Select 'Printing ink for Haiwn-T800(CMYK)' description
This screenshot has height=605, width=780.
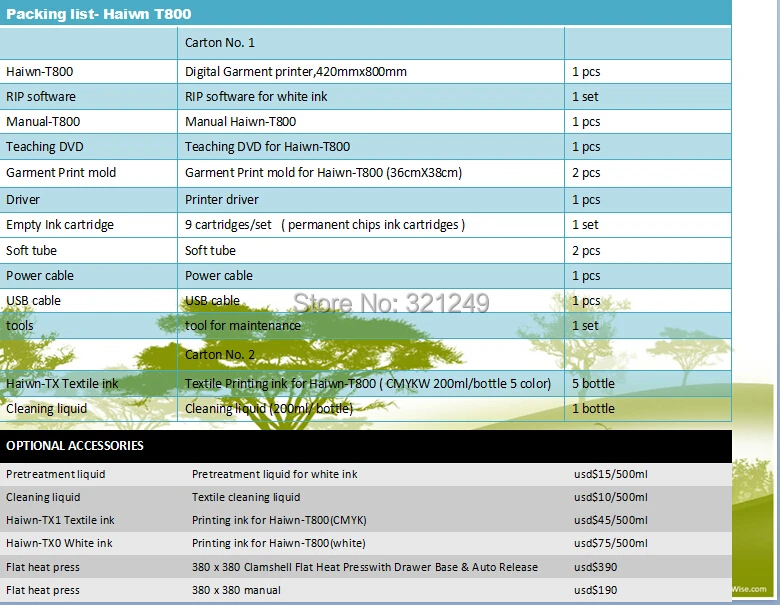pyautogui.click(x=279, y=520)
